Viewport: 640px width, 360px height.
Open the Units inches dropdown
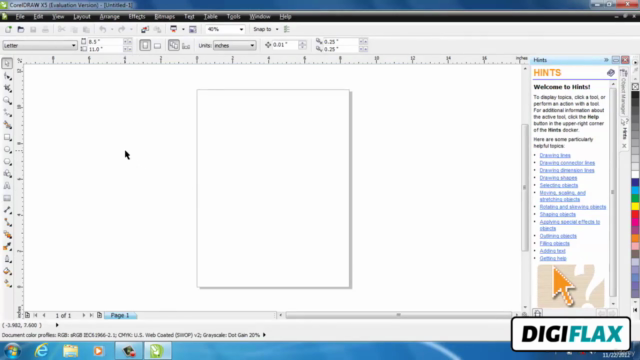tap(252, 45)
